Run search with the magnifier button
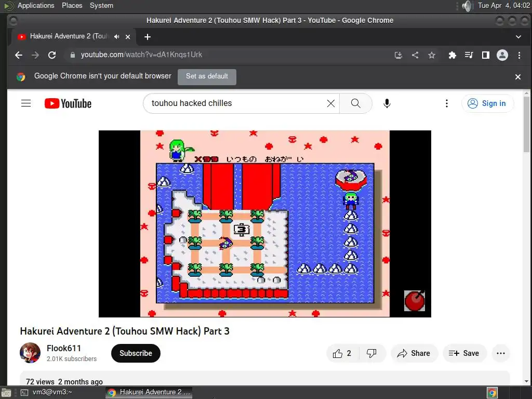The height and width of the screenshot is (399, 532). (x=355, y=103)
